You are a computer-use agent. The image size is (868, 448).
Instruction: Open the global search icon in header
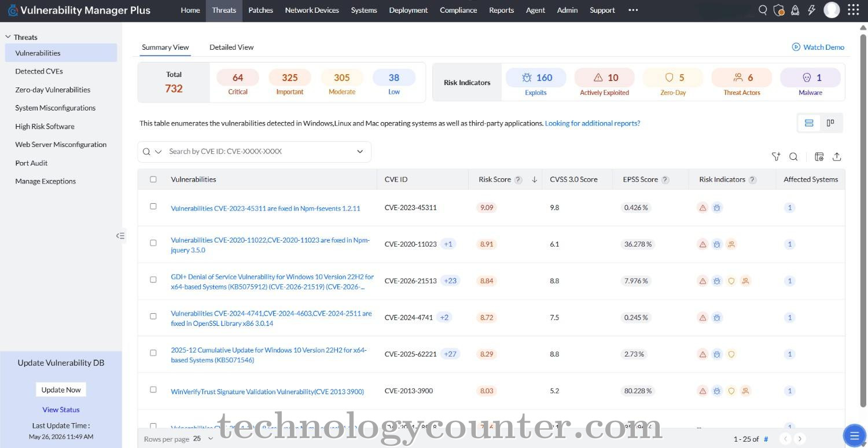pos(763,10)
